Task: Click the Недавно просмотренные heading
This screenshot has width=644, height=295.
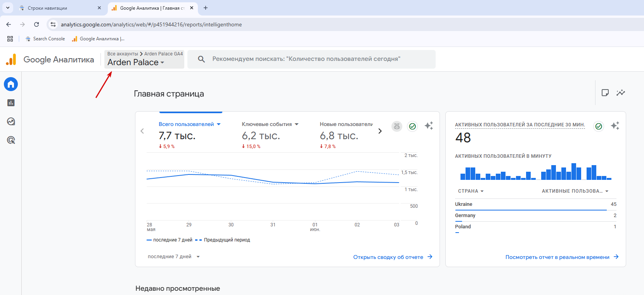Action: tap(178, 288)
